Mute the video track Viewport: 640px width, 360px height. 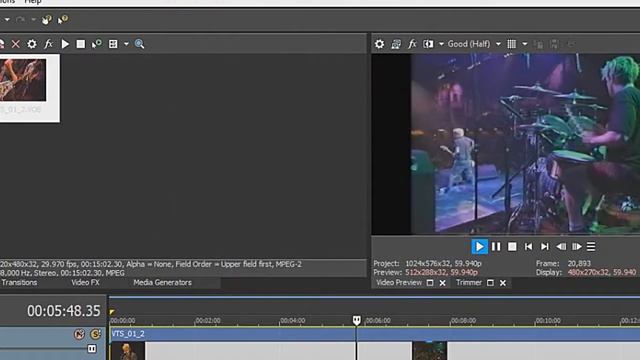pos(79,334)
